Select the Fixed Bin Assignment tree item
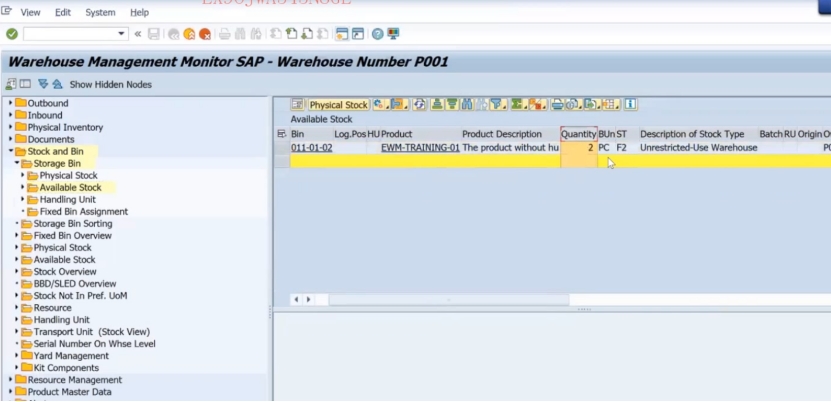The width and height of the screenshot is (831, 402). coord(84,212)
